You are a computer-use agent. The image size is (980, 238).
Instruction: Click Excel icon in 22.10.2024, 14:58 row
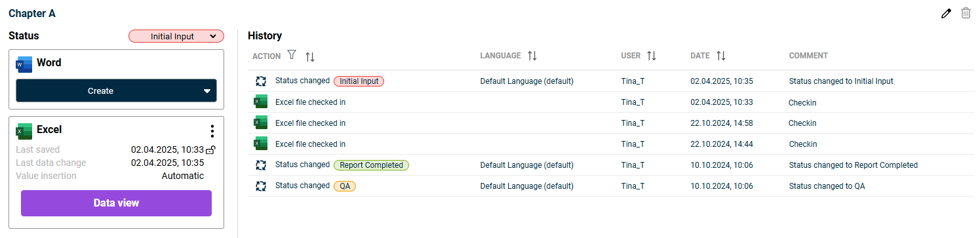pyautogui.click(x=261, y=123)
